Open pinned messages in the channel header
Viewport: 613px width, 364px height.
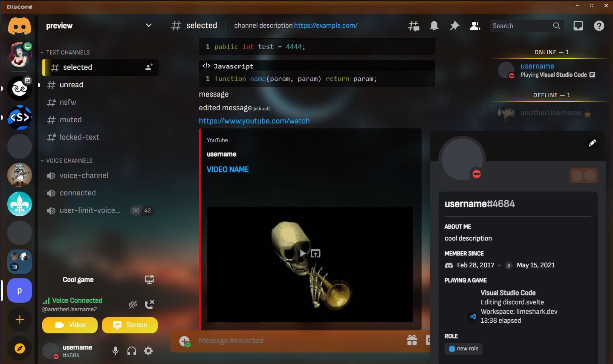(454, 26)
